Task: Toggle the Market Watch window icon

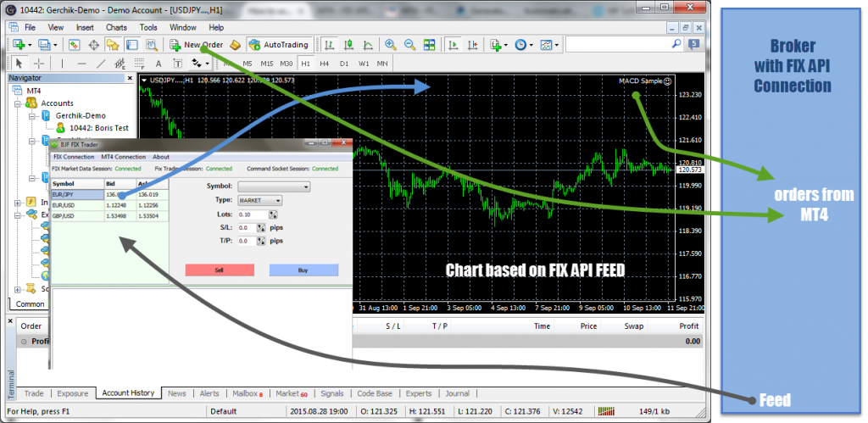Action: click(x=75, y=45)
